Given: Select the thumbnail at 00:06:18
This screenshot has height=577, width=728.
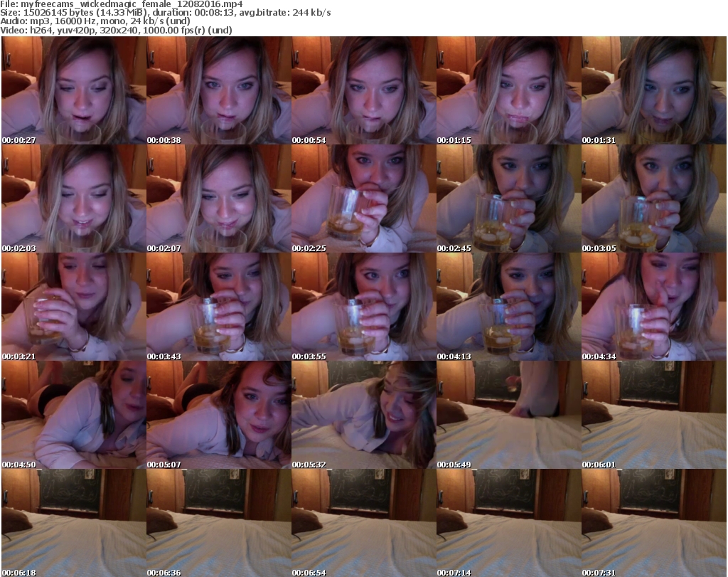Looking at the screenshot, I should (74, 523).
